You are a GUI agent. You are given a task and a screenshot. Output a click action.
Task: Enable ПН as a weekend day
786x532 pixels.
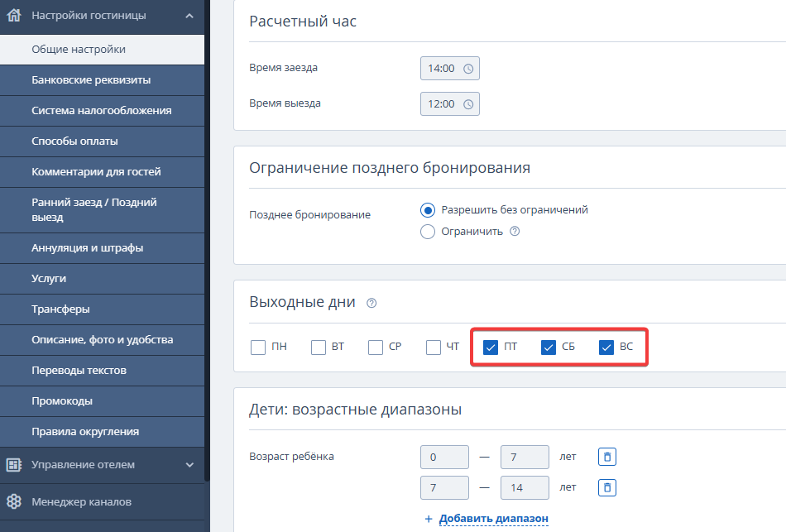(x=258, y=347)
